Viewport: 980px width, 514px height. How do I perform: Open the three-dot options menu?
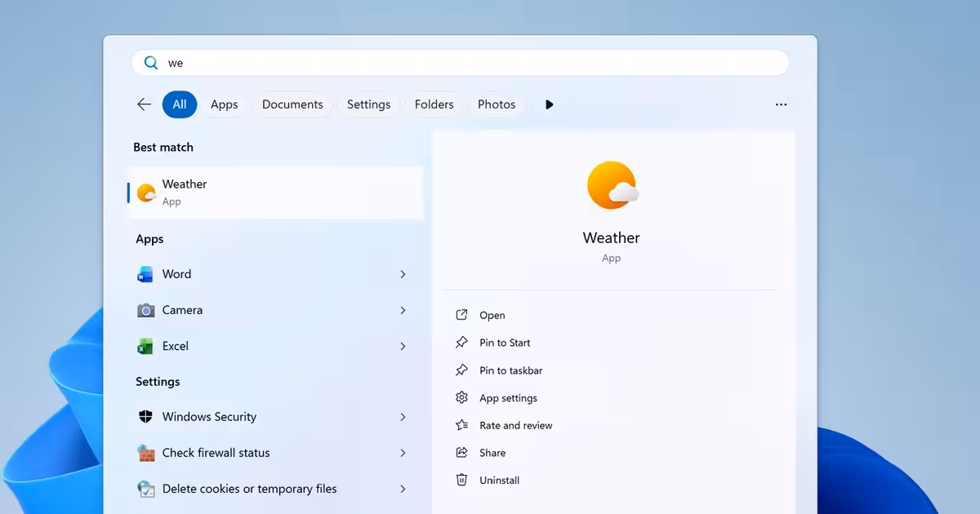(x=781, y=104)
